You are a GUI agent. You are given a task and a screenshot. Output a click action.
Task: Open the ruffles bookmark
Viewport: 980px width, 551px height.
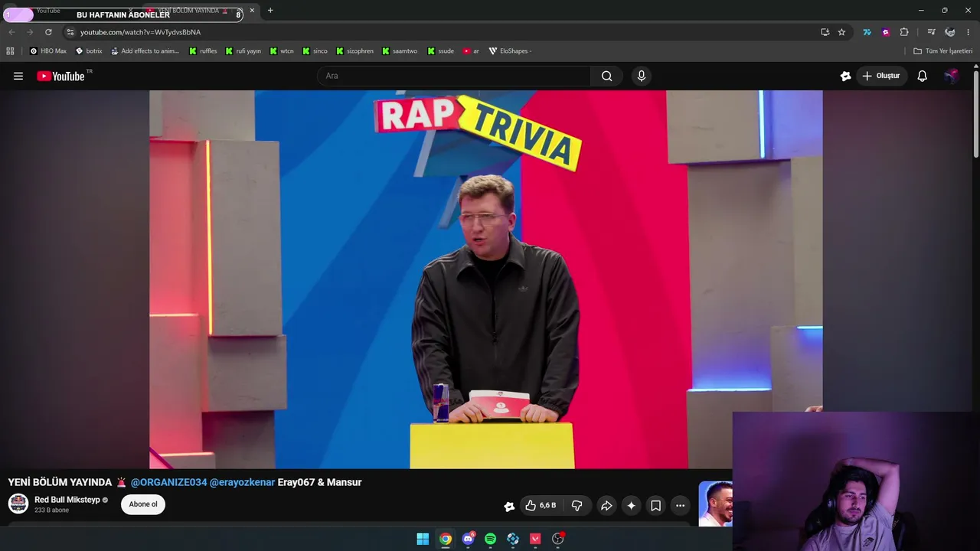203,51
